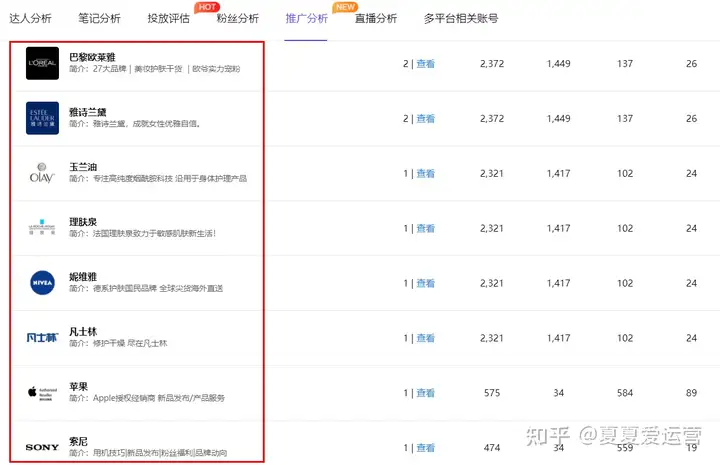Viewport: 720px width, 465px height.
Task: Click the Estée Lauder brand logo
Action: 42,118
